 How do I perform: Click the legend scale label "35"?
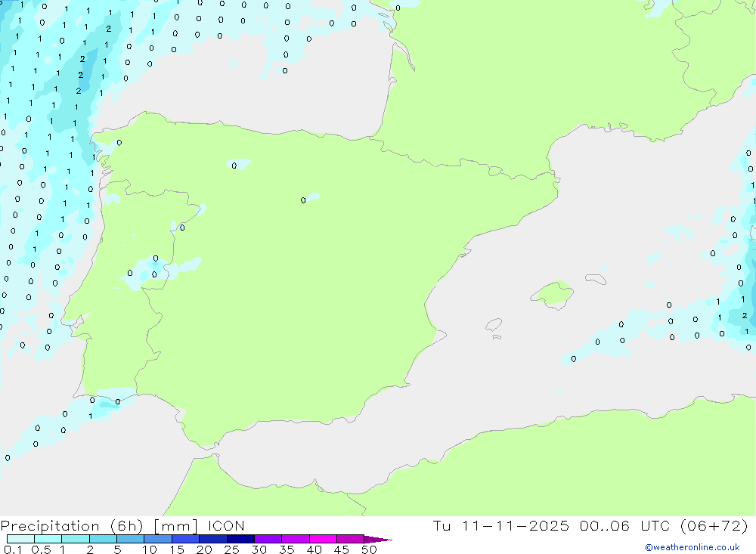click(x=287, y=549)
